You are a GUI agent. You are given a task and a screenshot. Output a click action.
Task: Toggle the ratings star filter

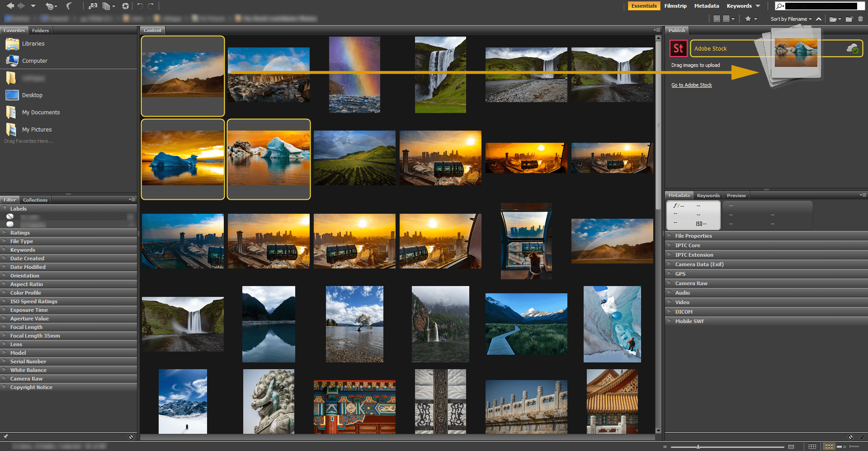coord(748,19)
